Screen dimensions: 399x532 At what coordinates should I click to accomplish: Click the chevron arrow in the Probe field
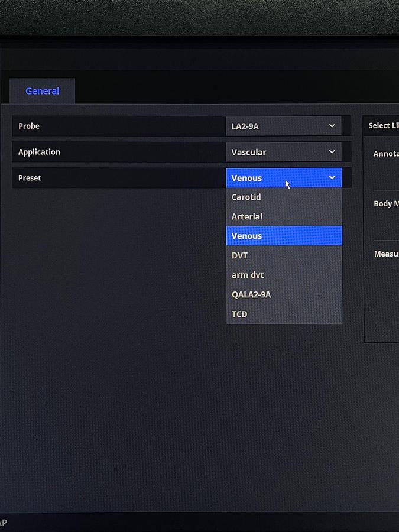(332, 126)
